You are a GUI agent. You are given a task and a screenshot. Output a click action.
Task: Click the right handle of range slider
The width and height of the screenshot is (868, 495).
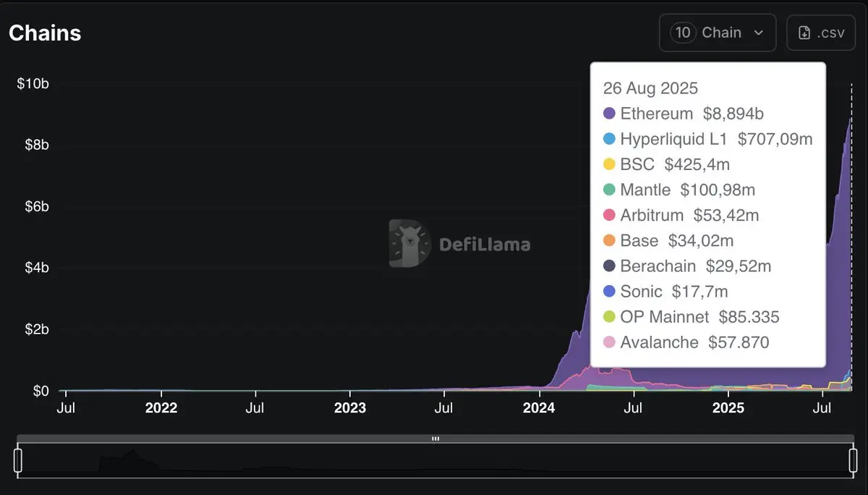click(x=854, y=460)
